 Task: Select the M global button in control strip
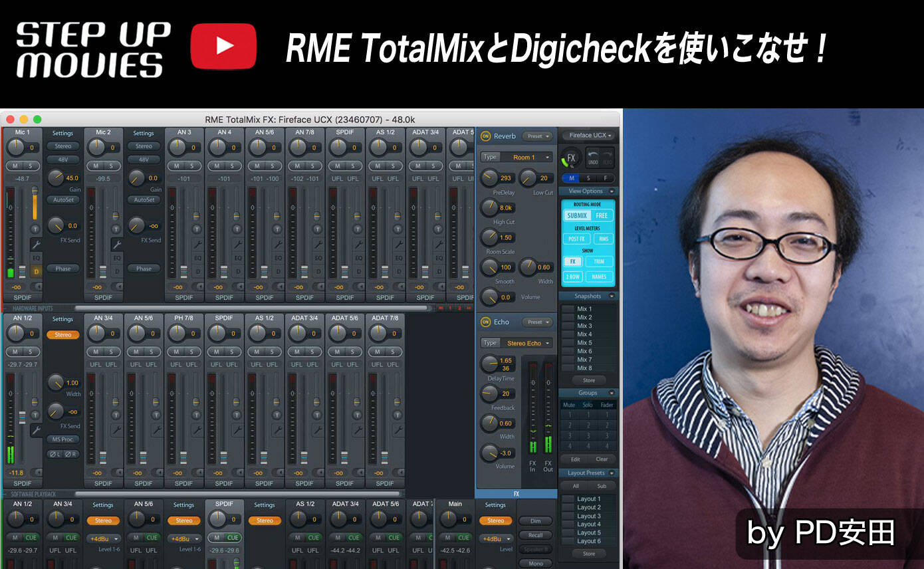coord(571,178)
